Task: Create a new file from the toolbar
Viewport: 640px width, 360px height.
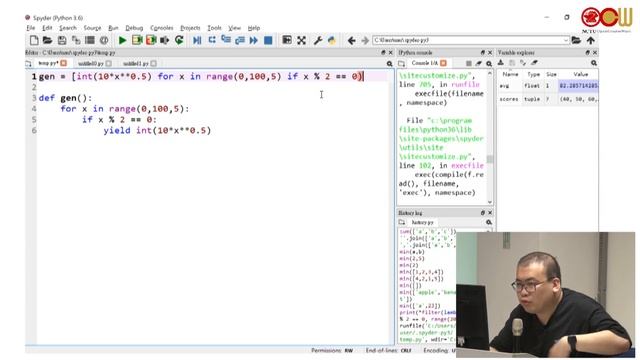Action: click(34, 40)
